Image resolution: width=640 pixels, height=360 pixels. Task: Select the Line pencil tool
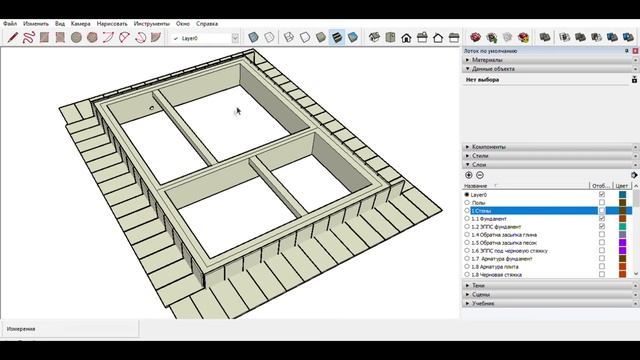[x=12, y=38]
